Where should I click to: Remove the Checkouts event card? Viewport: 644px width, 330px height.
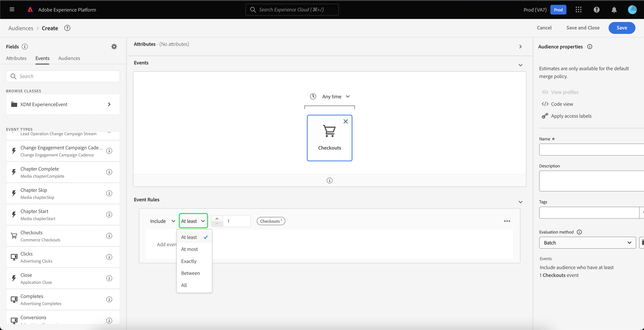(x=345, y=121)
